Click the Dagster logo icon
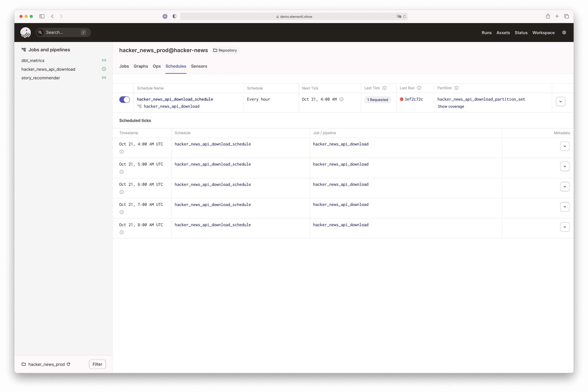Image resolution: width=588 pixels, height=392 pixels. (x=25, y=33)
